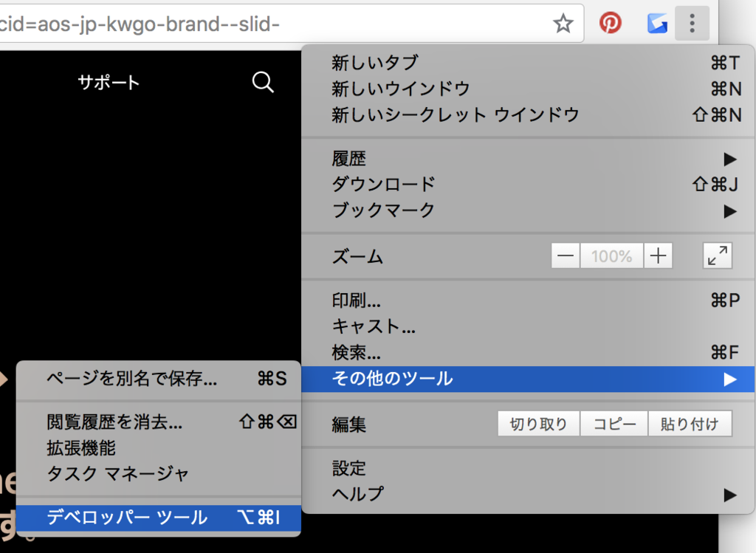Screen dimensions: 756x553
Task: Open the Pinterest extension icon
Action: pos(610,23)
